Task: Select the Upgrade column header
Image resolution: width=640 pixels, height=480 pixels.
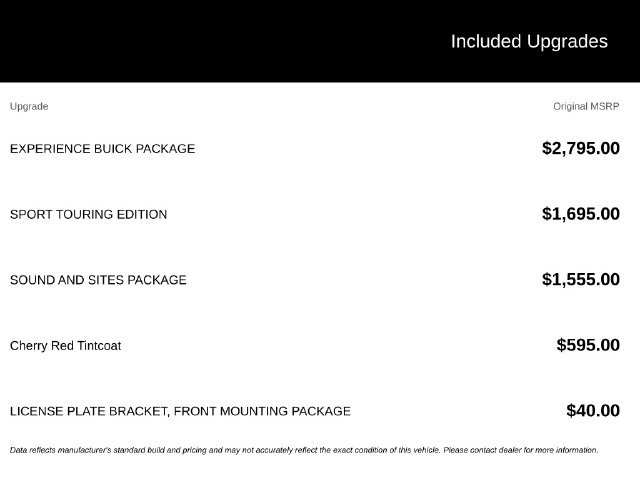Action: click(x=29, y=106)
